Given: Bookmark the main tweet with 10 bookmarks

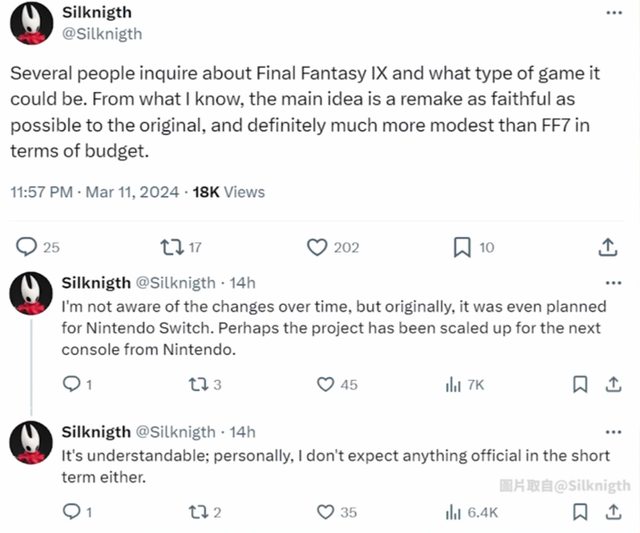Looking at the screenshot, I should 462,246.
